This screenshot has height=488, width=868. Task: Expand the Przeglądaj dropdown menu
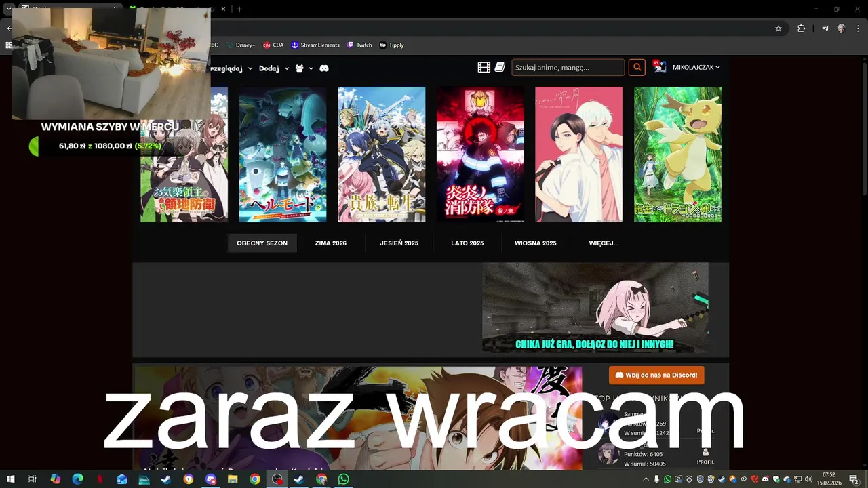point(232,68)
